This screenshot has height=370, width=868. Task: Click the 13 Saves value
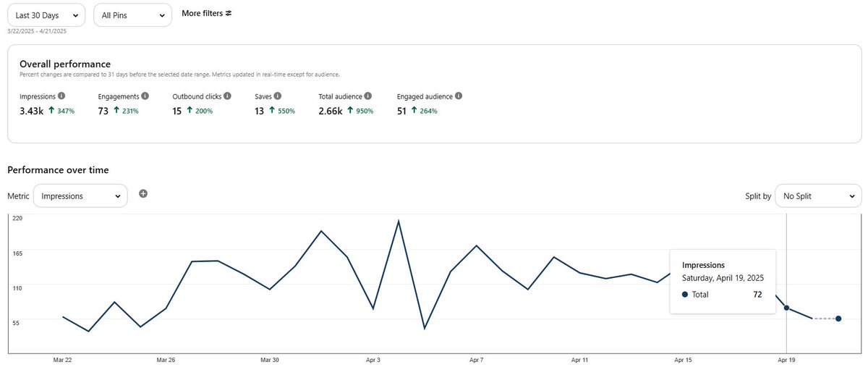click(260, 111)
